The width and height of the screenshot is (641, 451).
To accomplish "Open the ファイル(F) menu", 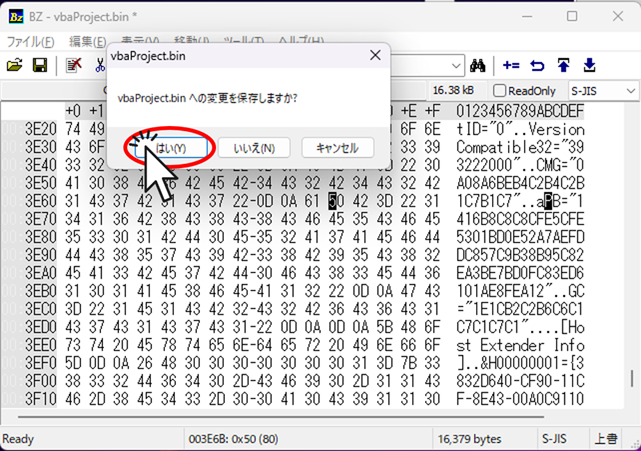I will [31, 42].
